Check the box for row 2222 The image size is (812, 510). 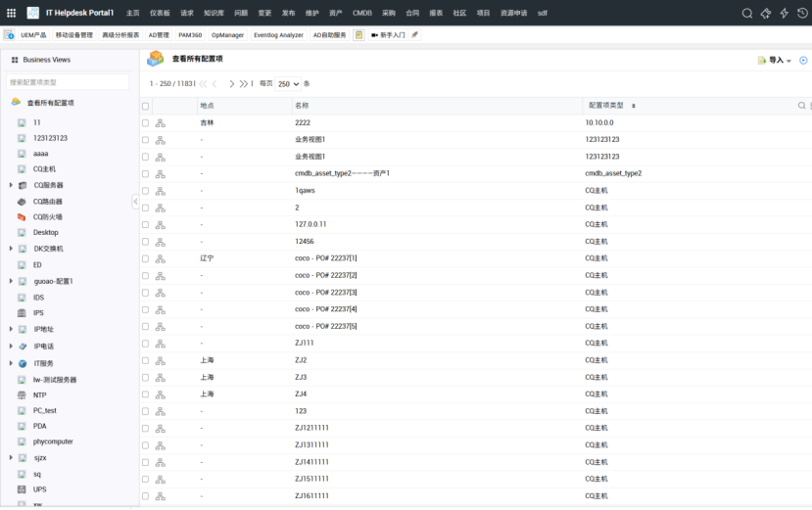click(146, 123)
